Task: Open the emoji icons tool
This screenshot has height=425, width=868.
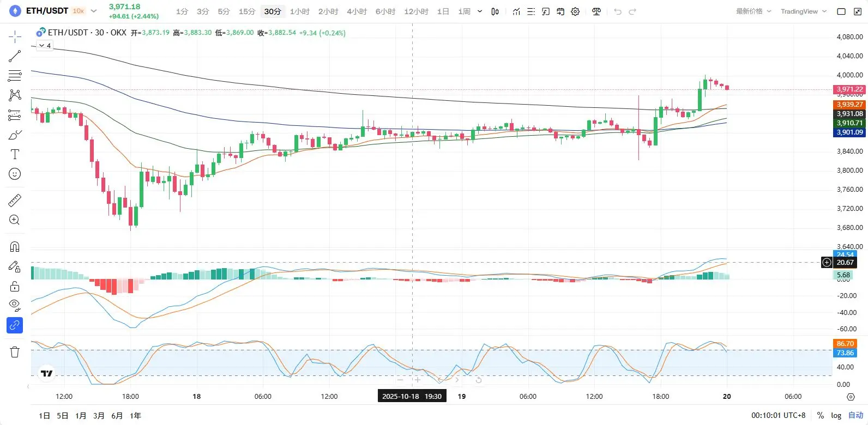Action: pos(15,174)
